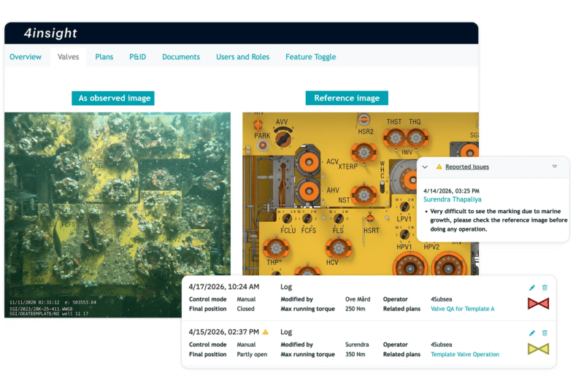Click the Reported Issues warning icon
The height and width of the screenshot is (392, 581).
pyautogui.click(x=439, y=166)
